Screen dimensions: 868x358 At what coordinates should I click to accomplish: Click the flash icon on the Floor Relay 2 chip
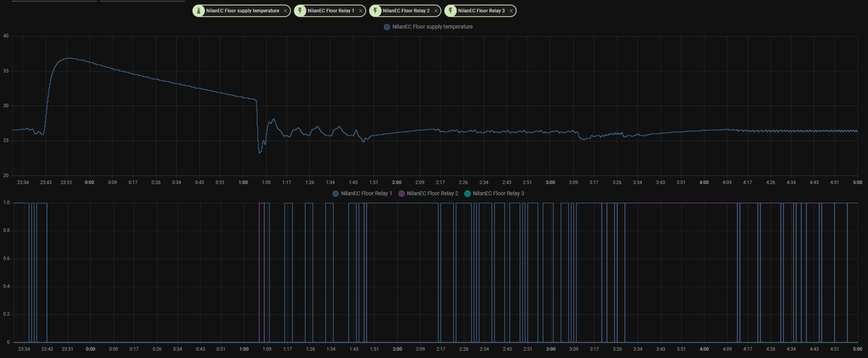[x=375, y=11]
